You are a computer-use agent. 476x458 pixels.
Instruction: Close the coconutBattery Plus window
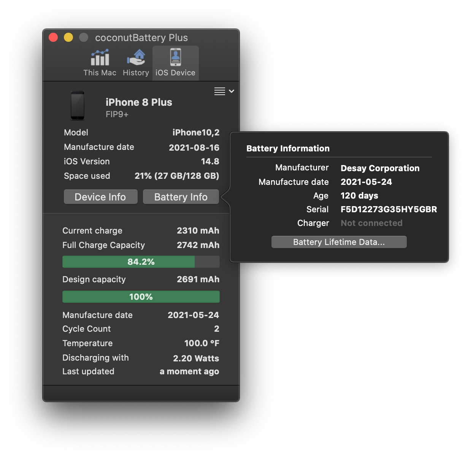click(53, 37)
